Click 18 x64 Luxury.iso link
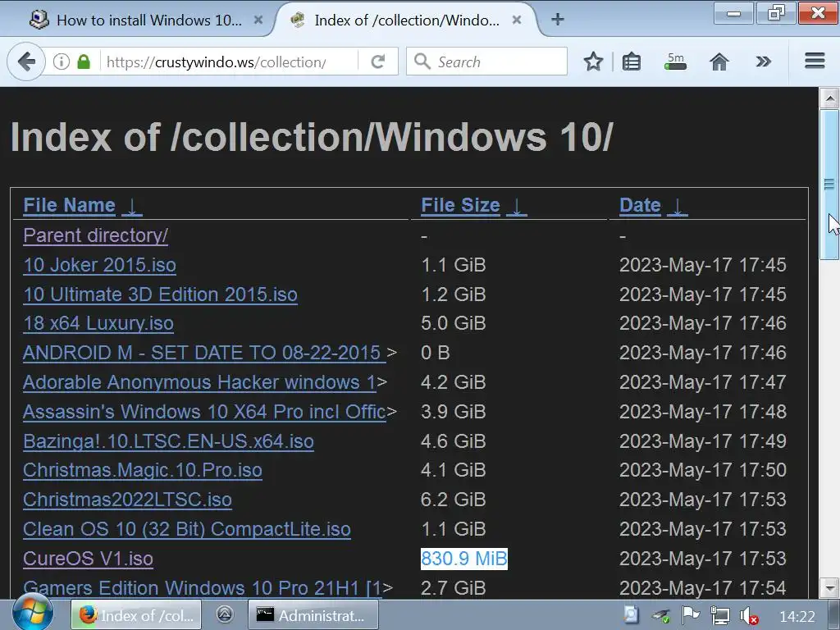Image resolution: width=840 pixels, height=630 pixels. tap(98, 323)
